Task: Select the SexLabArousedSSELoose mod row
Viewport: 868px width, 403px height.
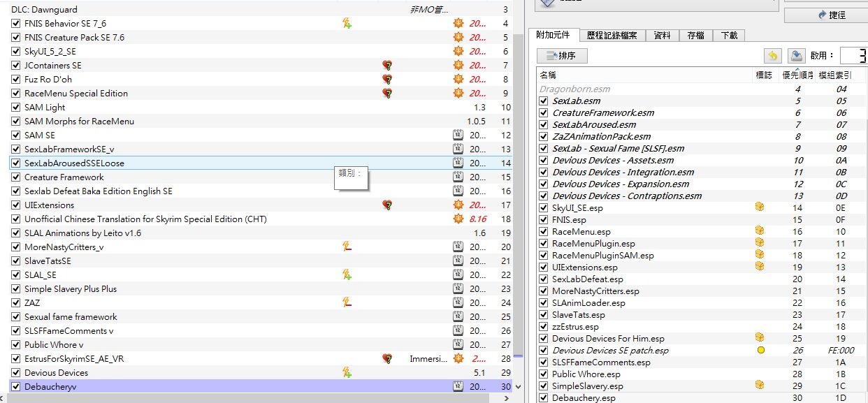Action: point(261,163)
